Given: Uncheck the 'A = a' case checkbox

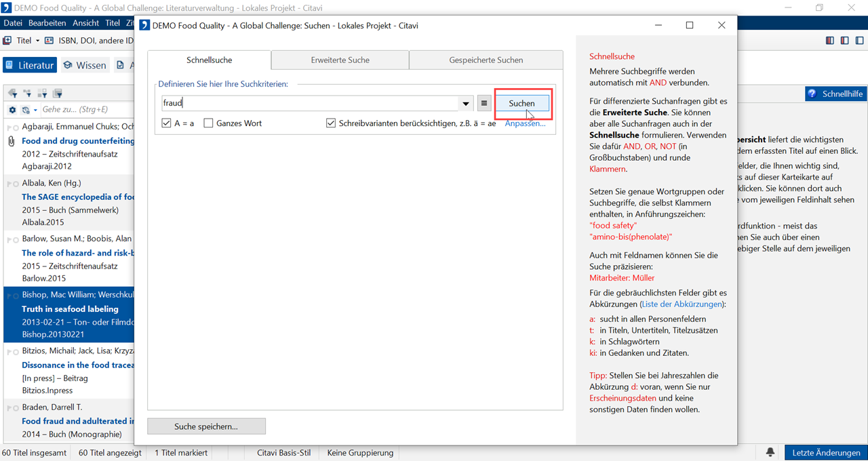Looking at the screenshot, I should (167, 123).
